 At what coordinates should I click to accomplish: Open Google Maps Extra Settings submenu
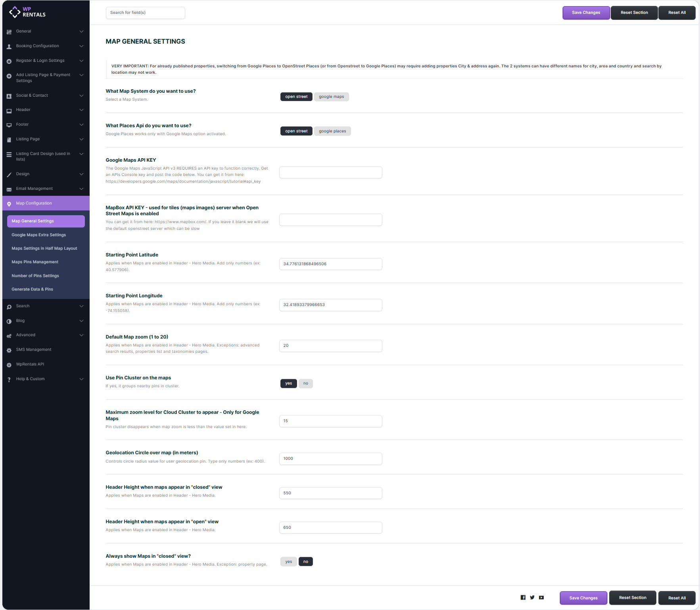[x=38, y=235]
